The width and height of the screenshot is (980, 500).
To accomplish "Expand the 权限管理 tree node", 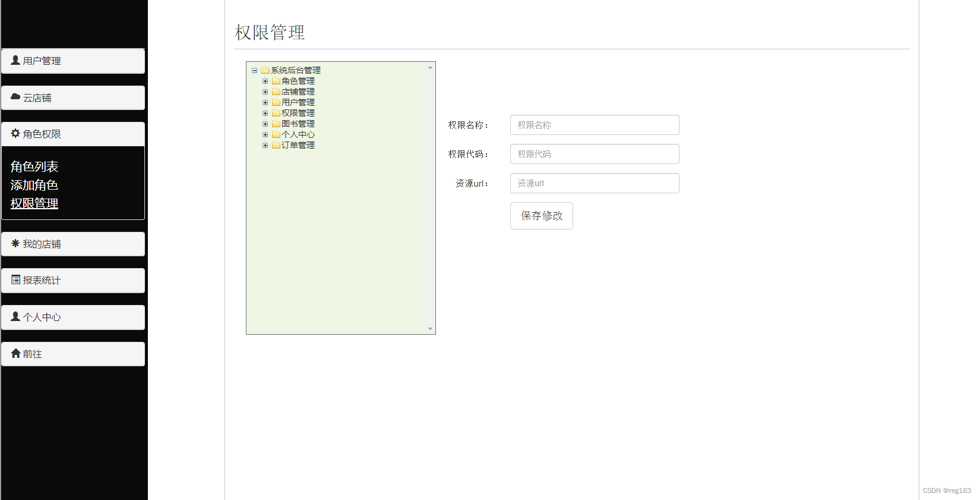I will point(265,113).
